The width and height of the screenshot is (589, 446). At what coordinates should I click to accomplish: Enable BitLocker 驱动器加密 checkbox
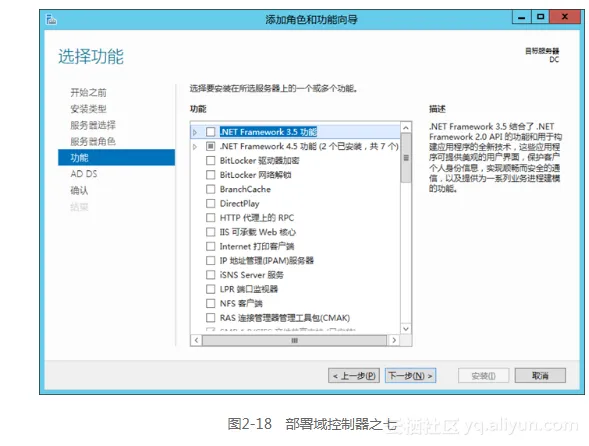coord(211,160)
